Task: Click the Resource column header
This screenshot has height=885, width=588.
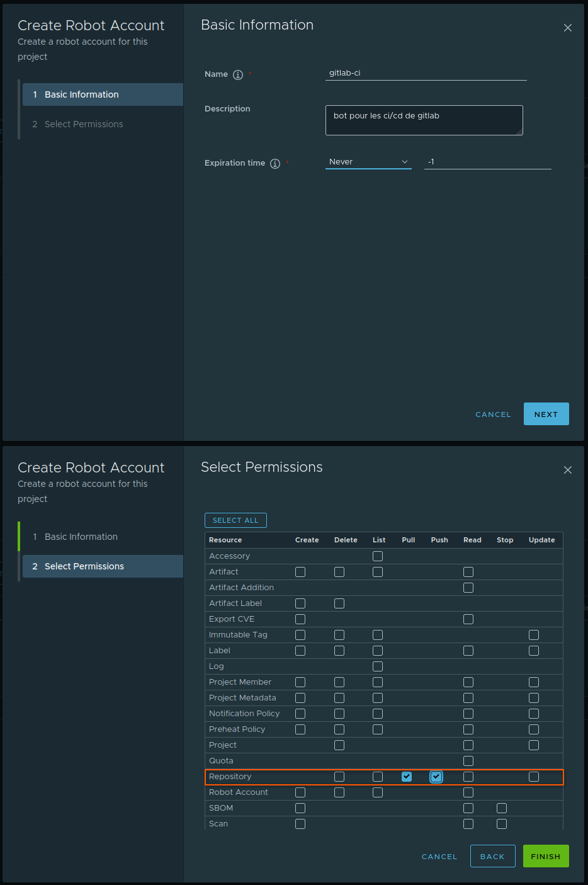Action: coord(225,540)
